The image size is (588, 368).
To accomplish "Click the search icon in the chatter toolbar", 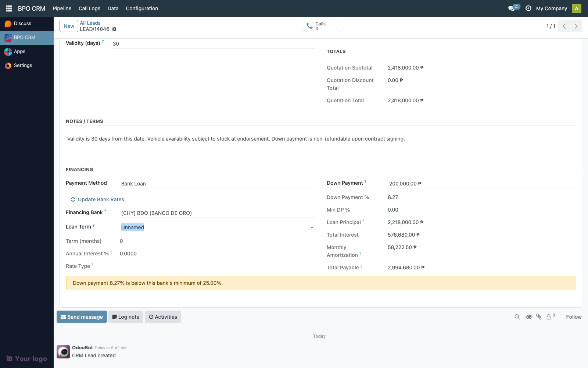I will (x=517, y=316).
